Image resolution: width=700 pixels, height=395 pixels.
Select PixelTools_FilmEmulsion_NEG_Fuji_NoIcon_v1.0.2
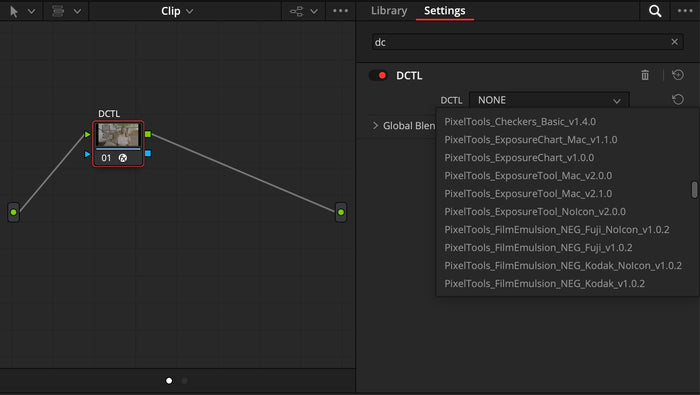pos(557,229)
